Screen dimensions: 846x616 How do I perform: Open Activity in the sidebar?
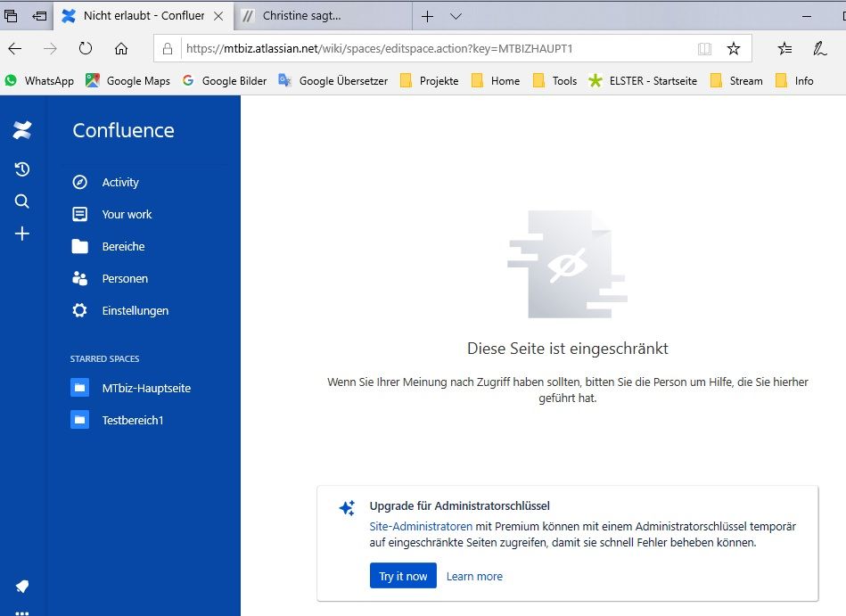tap(120, 183)
